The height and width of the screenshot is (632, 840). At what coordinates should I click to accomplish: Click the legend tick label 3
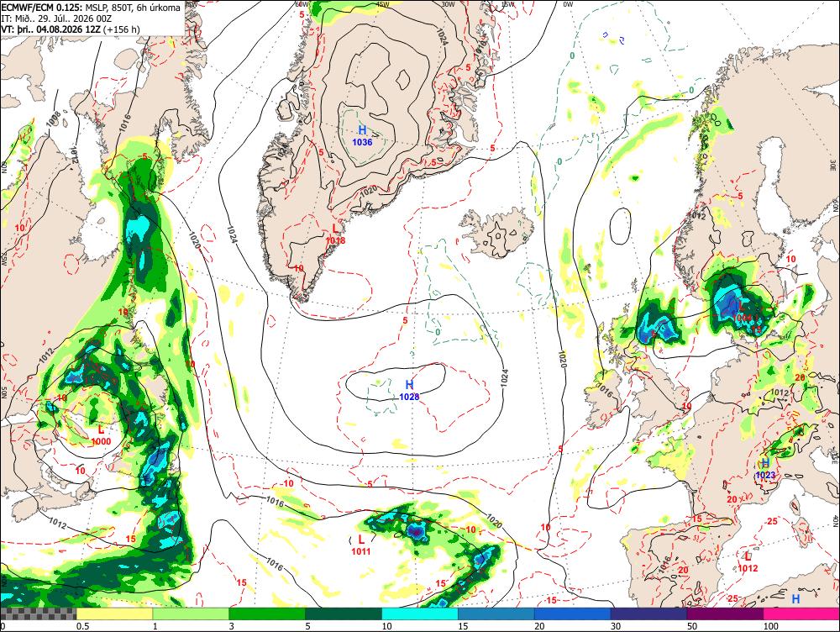[x=232, y=626]
